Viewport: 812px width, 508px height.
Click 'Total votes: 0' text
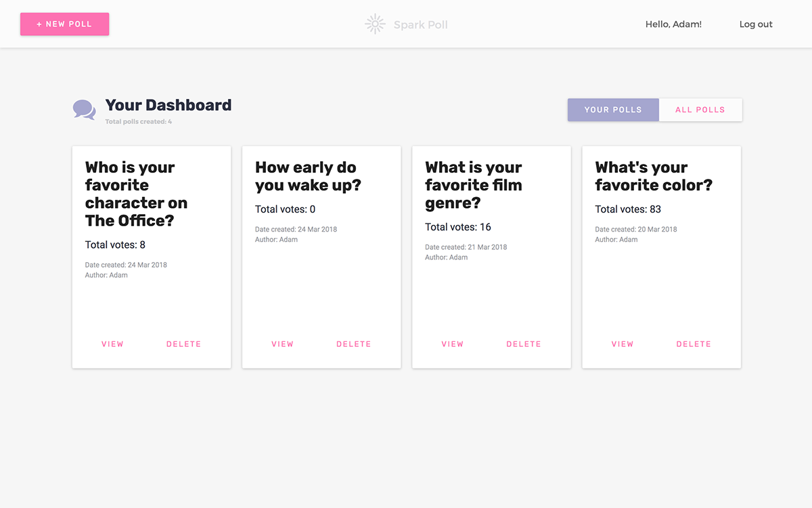point(286,209)
